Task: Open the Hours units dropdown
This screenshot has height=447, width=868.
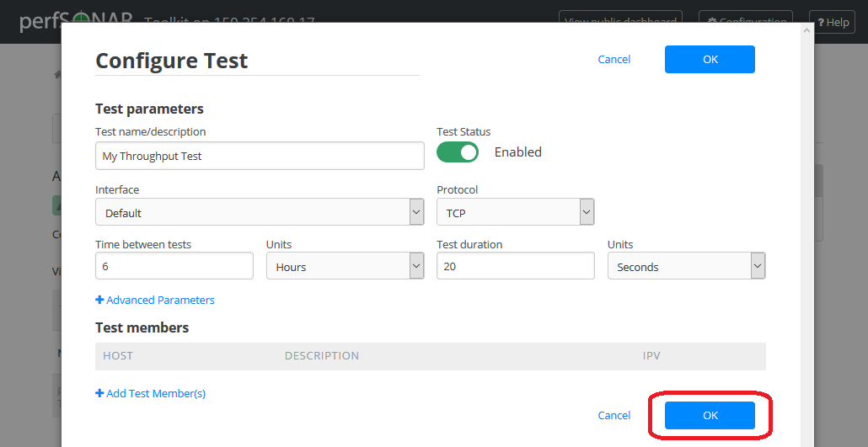Action: 346,266
